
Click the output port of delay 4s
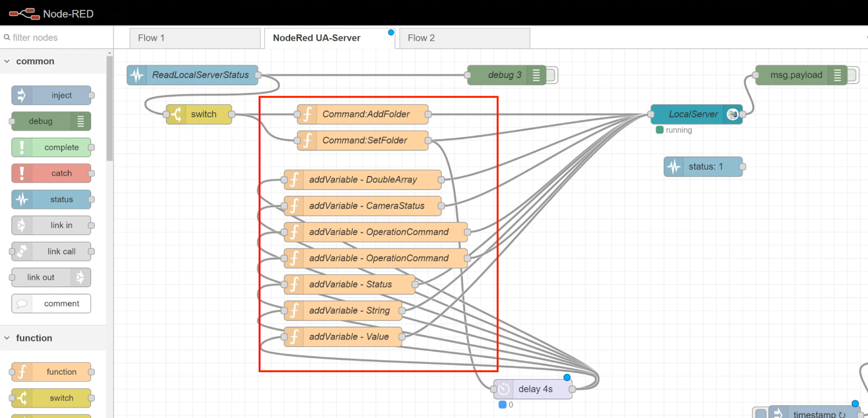(x=572, y=389)
